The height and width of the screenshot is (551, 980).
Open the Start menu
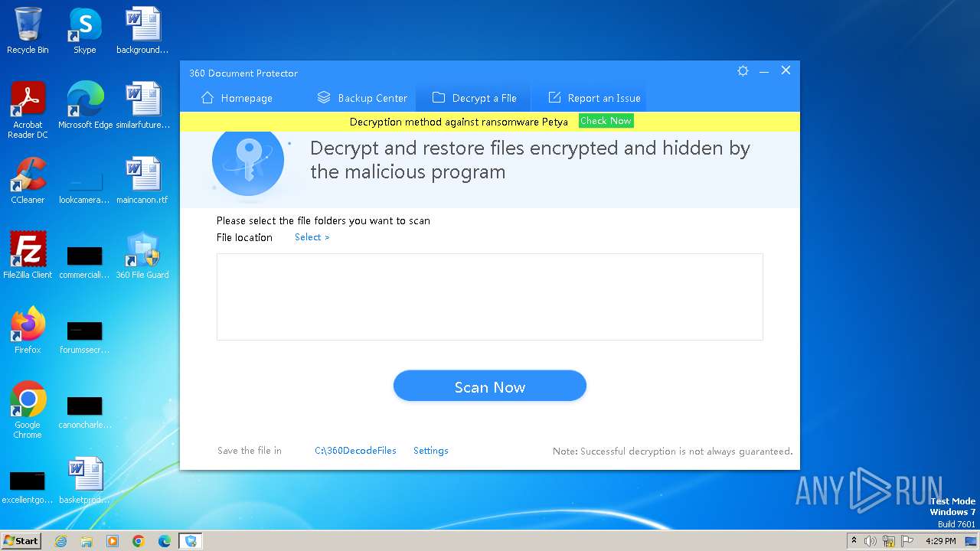(21, 540)
